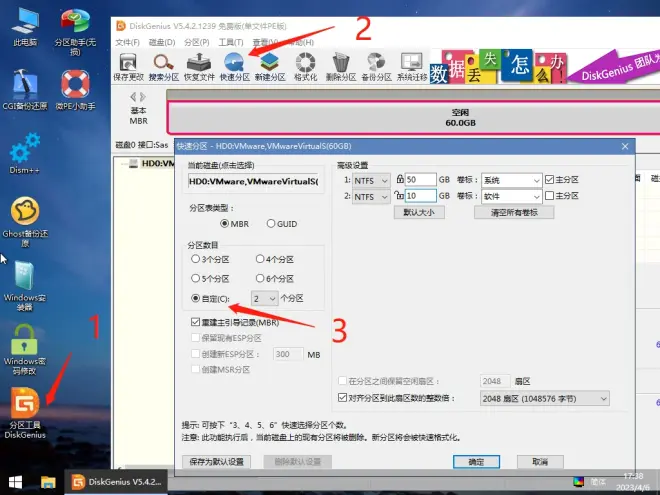Click the 系统迁移 system migration toolbar icon
Screen dimensions: 660x495
click(412, 67)
